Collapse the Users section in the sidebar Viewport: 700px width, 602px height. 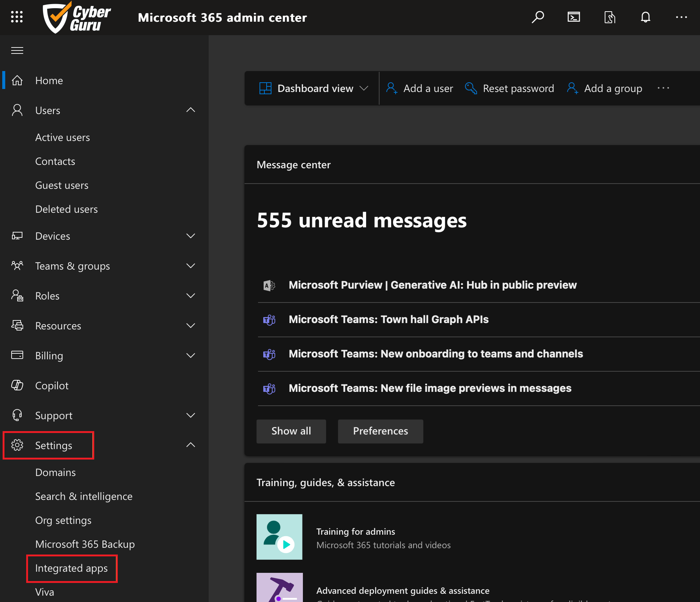coord(191,110)
